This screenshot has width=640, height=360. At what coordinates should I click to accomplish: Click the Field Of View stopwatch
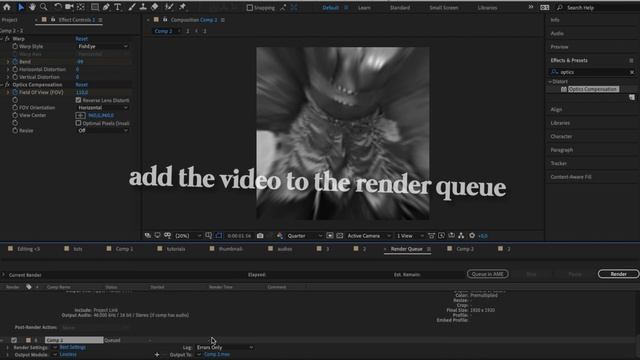point(15,92)
